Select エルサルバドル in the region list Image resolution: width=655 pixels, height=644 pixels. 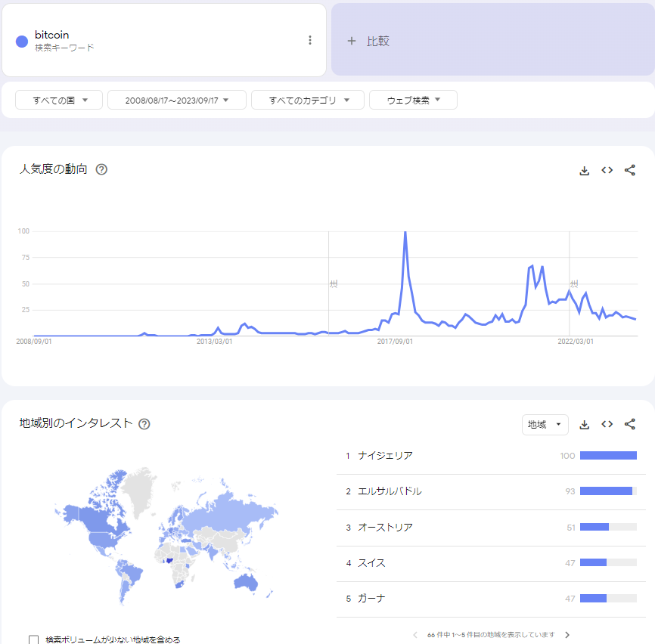click(390, 491)
